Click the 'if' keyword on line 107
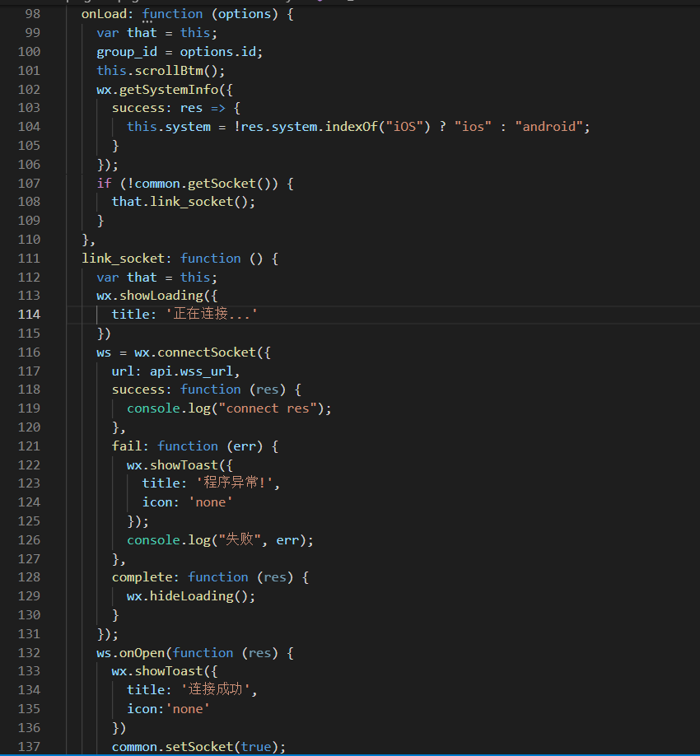 click(104, 183)
